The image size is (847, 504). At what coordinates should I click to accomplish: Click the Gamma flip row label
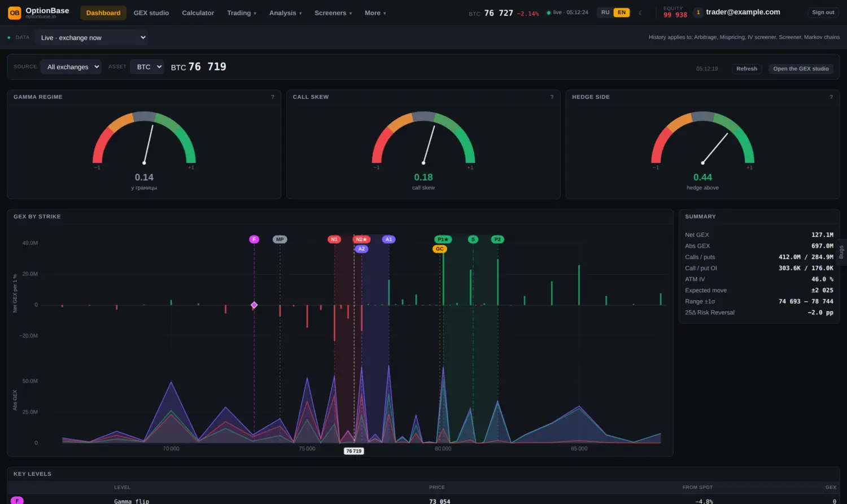(x=132, y=501)
